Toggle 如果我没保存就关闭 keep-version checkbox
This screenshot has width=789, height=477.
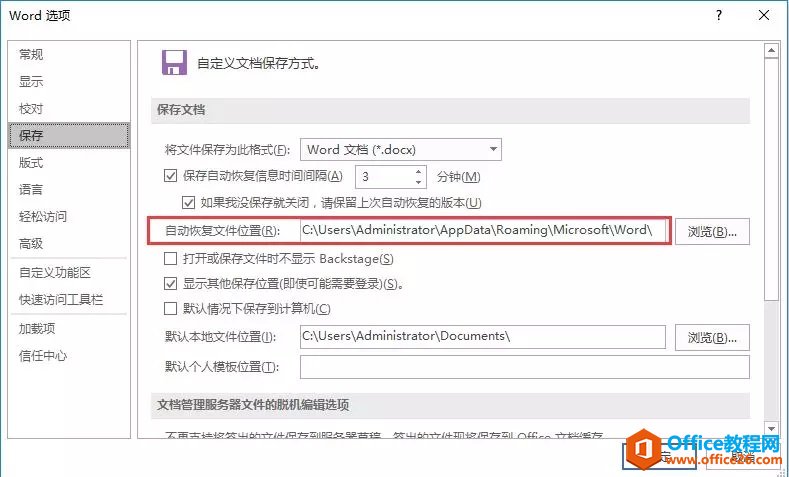pyautogui.click(x=188, y=203)
